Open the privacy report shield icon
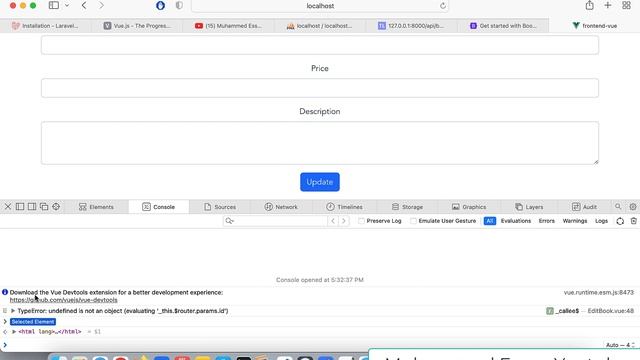Screen dimensions: 640x360 pos(179,5)
